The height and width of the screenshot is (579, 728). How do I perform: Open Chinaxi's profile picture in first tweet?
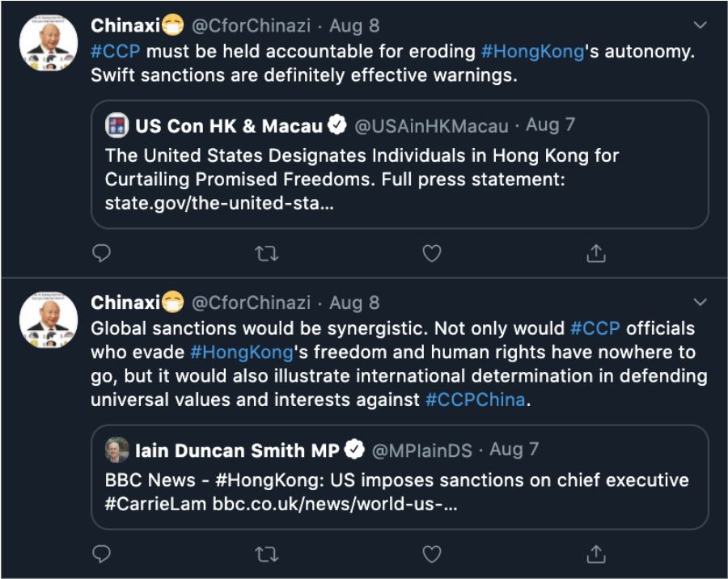click(49, 43)
